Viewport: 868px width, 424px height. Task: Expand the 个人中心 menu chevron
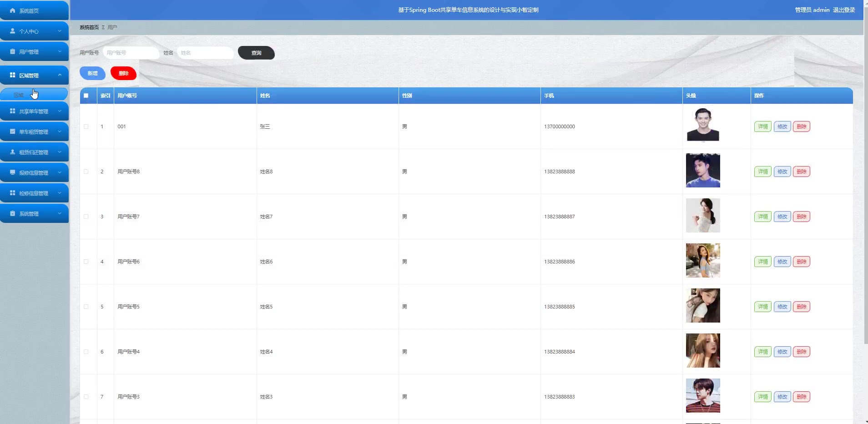point(60,31)
